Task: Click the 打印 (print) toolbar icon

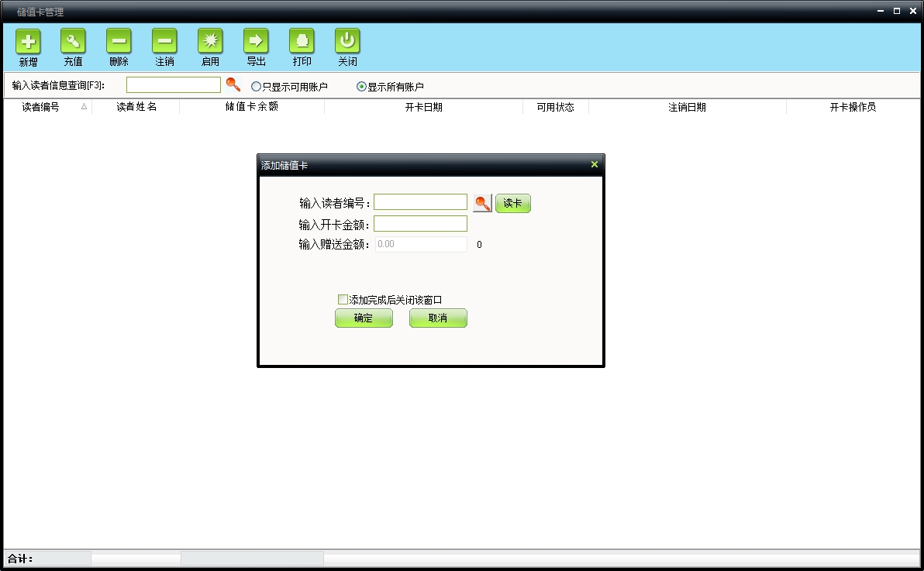Action: 302,41
